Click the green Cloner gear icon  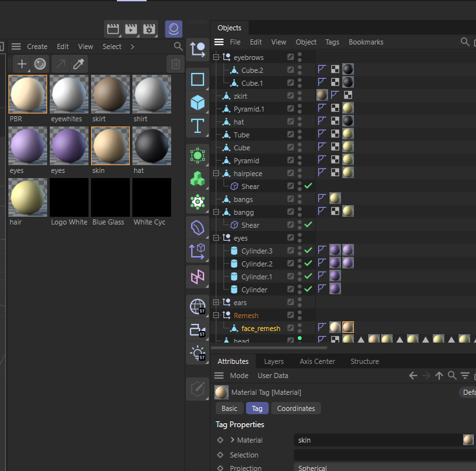[198, 202]
